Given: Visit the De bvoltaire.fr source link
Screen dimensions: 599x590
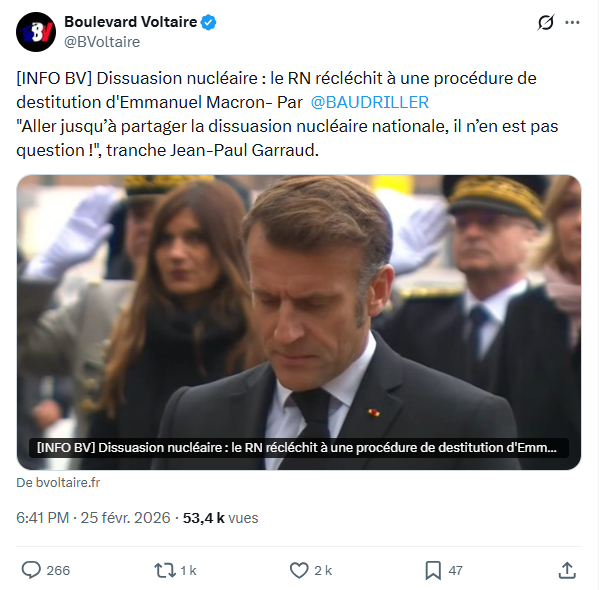Looking at the screenshot, I should (58, 483).
